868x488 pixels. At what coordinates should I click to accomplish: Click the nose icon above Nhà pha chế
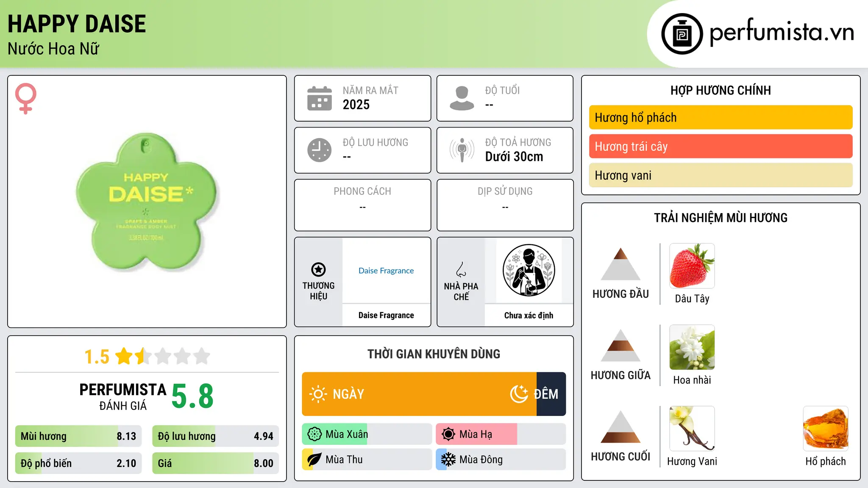point(461,269)
